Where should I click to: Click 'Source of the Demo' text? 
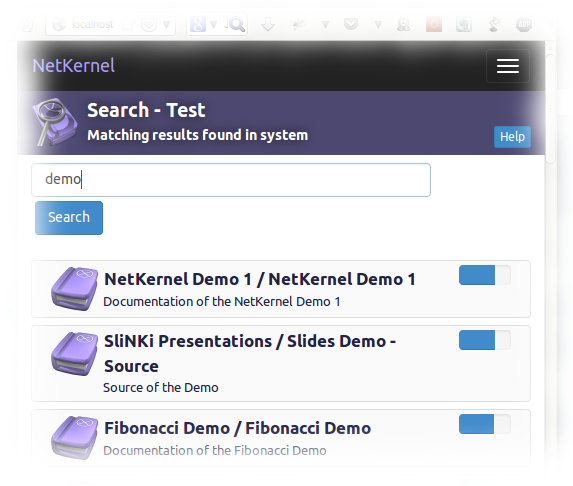[x=161, y=388]
